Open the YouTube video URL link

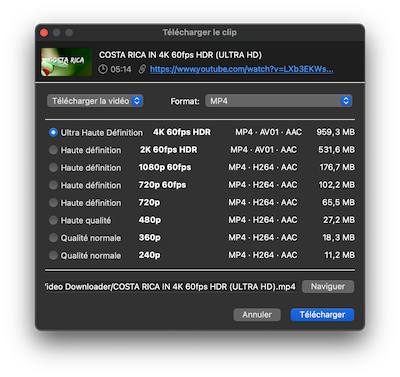click(241, 69)
